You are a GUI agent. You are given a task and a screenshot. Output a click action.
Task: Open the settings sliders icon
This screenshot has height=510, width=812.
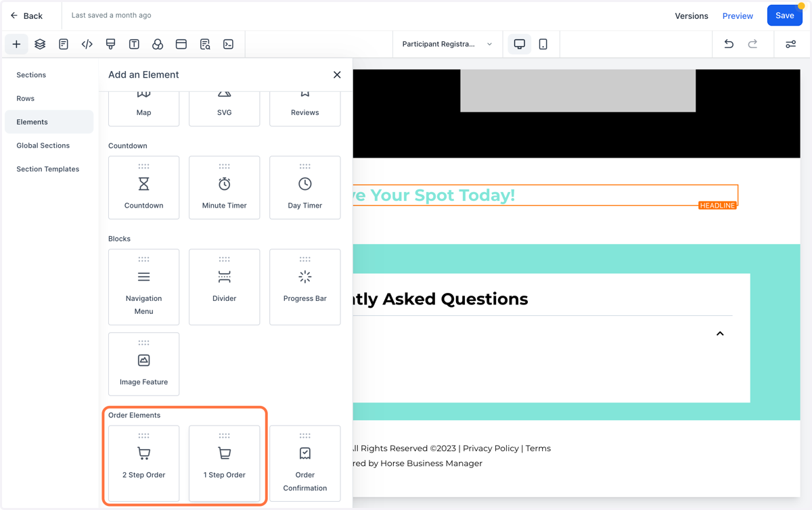point(790,44)
